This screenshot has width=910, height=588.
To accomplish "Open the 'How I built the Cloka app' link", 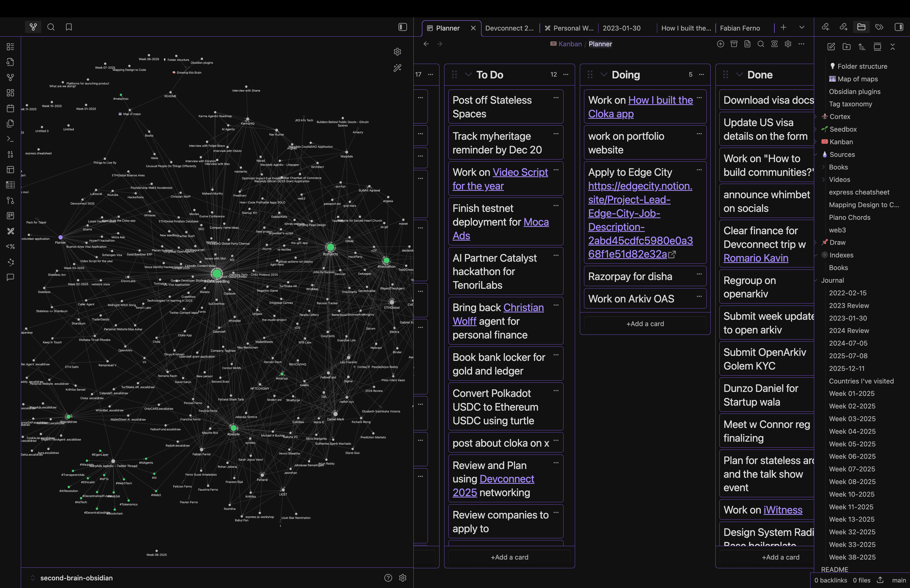I will [x=660, y=100].
